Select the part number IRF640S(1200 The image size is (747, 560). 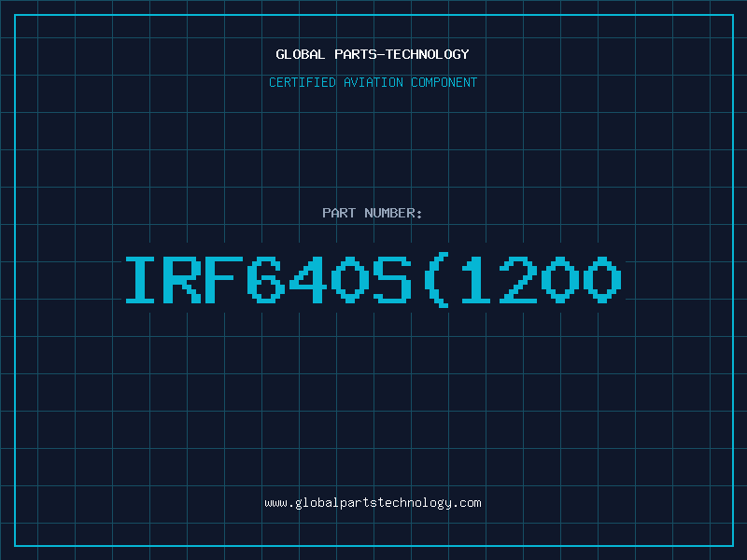pyautogui.click(x=373, y=280)
